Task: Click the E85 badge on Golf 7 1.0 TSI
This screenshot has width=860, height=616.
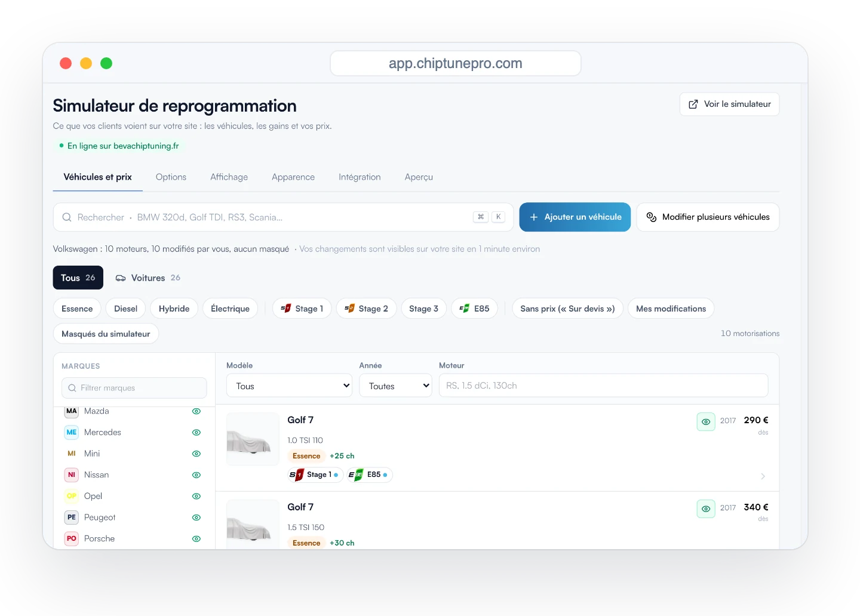Action: tap(370, 475)
